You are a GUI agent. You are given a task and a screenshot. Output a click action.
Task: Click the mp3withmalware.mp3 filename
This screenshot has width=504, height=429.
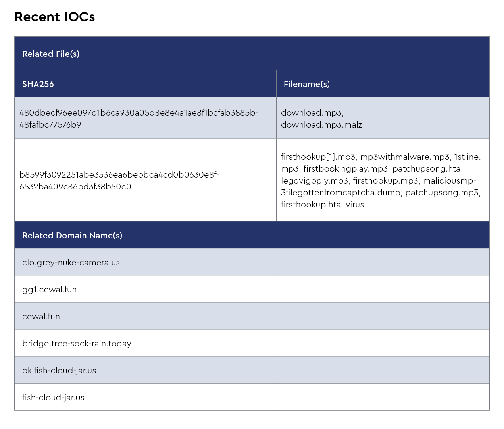click(x=404, y=157)
